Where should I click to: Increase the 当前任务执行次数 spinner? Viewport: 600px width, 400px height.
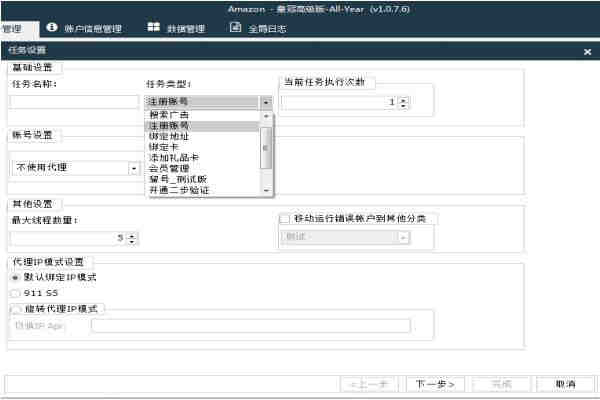pyautogui.click(x=403, y=99)
